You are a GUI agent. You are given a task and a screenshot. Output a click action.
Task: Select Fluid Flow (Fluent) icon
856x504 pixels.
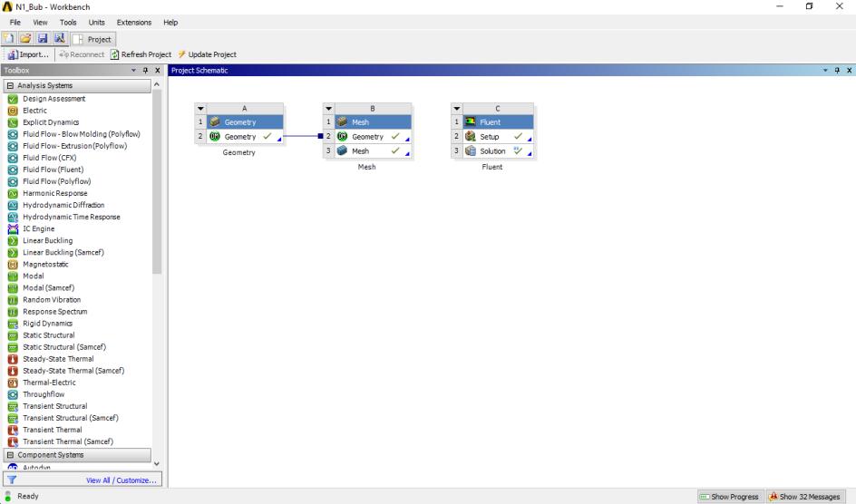click(13, 170)
